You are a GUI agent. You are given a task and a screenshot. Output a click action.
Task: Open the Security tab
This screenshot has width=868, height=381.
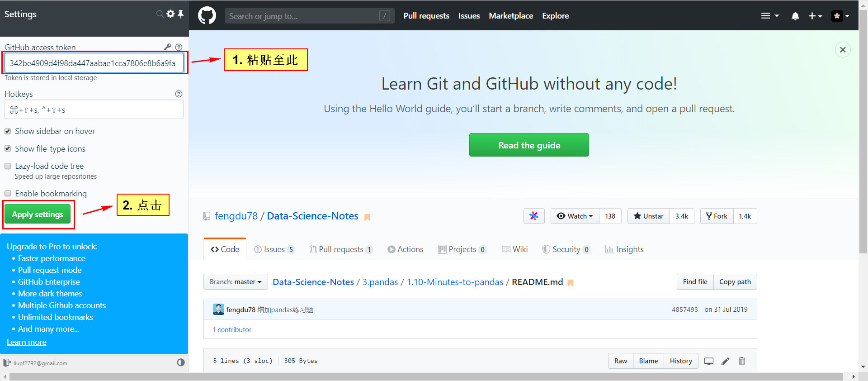point(566,249)
